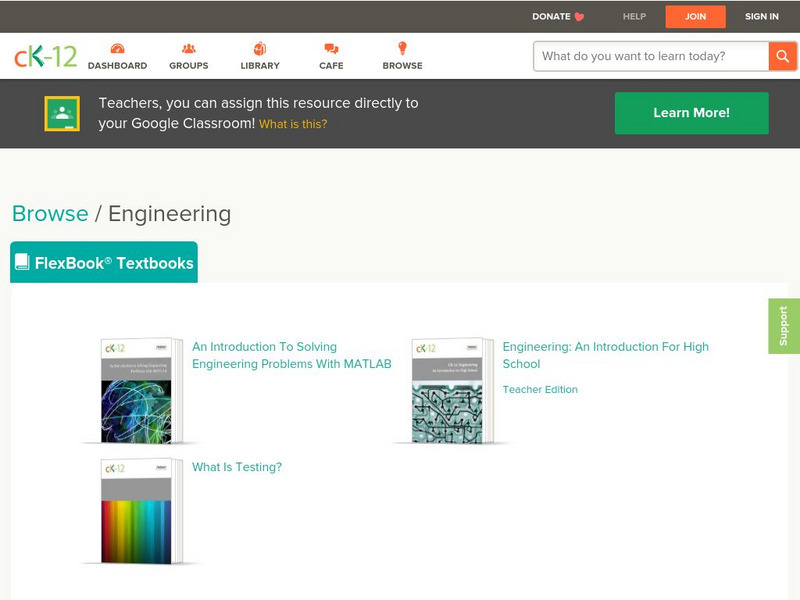This screenshot has width=800, height=600.
Task: Open the Dashboard gauge icon
Action: (117, 49)
